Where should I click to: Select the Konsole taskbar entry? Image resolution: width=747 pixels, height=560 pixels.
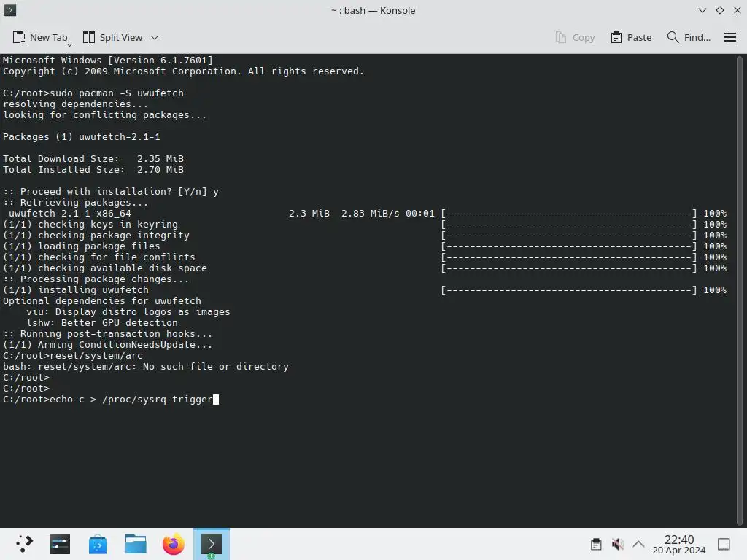pos(212,544)
